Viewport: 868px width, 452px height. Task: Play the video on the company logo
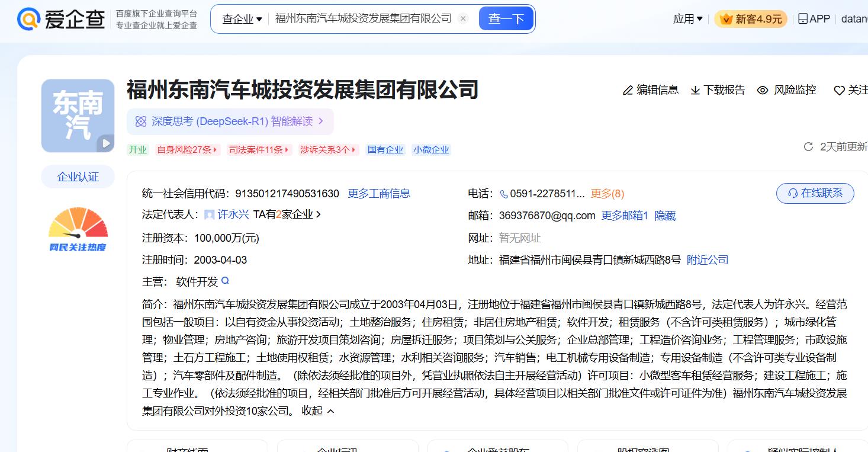105,143
